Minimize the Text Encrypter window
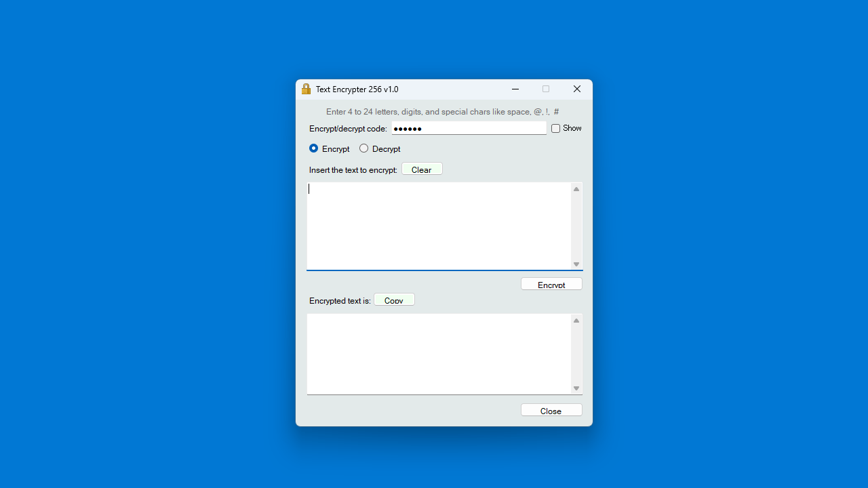This screenshot has height=488, width=868. pyautogui.click(x=515, y=89)
